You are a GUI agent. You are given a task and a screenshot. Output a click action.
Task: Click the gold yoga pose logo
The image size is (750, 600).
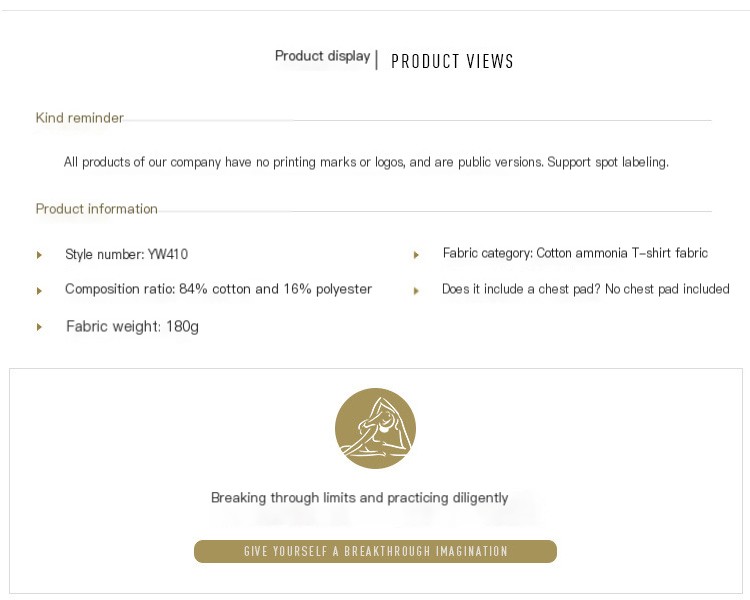(375, 428)
